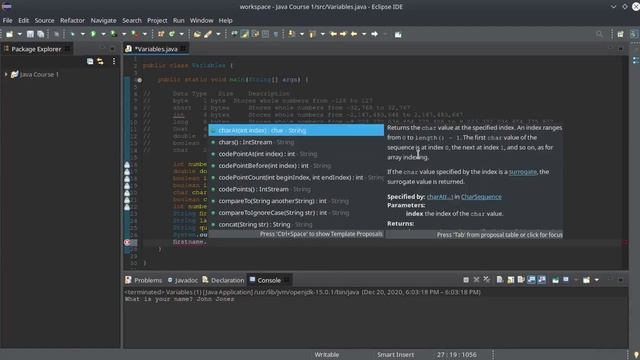
Task: Select chars() : IntStream proposal
Action: [296, 142]
